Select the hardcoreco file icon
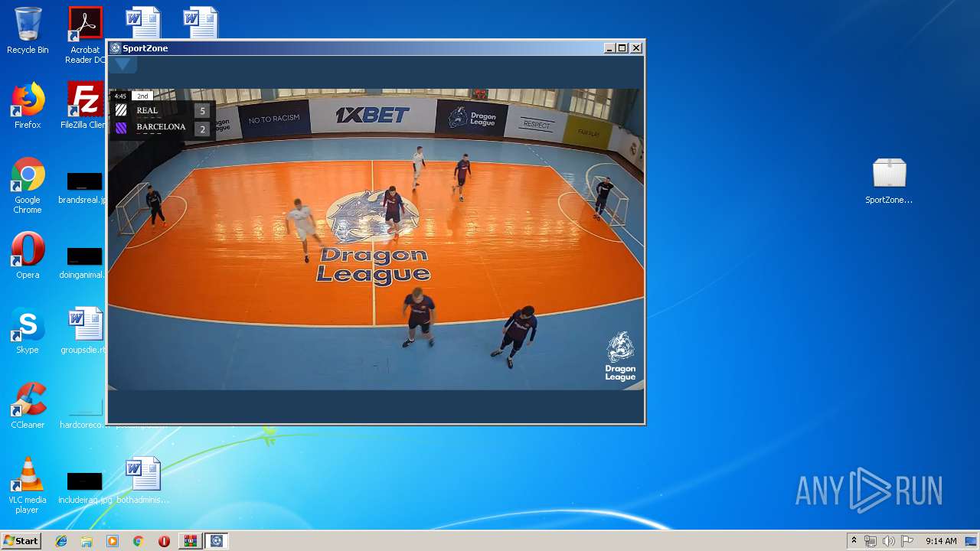The height and width of the screenshot is (551, 980). point(84,413)
